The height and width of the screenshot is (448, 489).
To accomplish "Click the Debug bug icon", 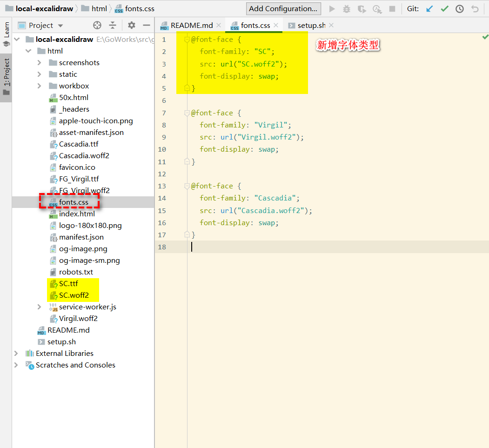I will pos(347,9).
